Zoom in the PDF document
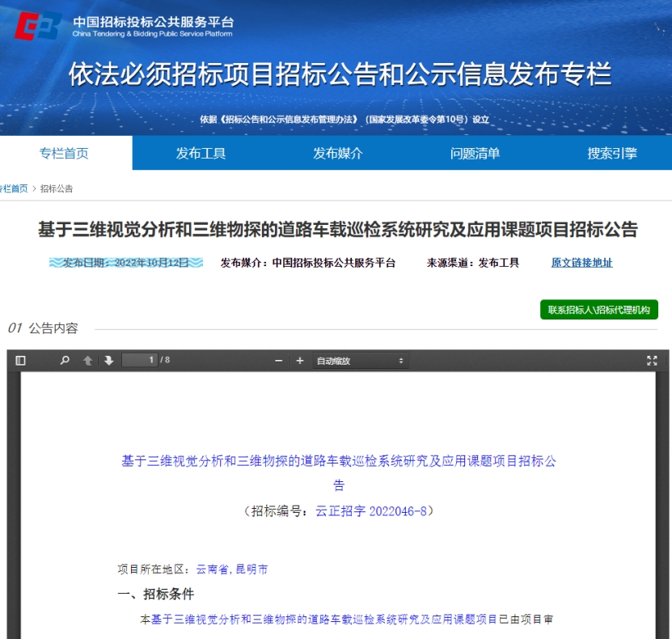Viewport: 672px width, 639px height. click(x=300, y=361)
